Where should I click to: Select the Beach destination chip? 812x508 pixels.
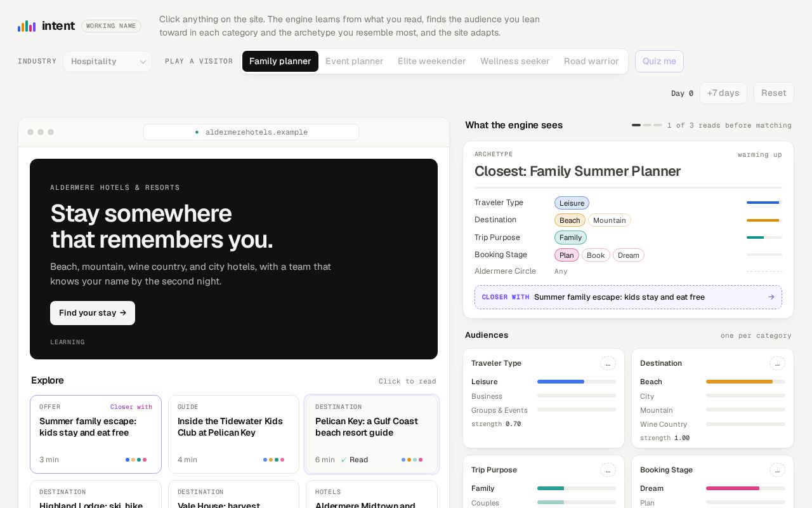(x=570, y=220)
